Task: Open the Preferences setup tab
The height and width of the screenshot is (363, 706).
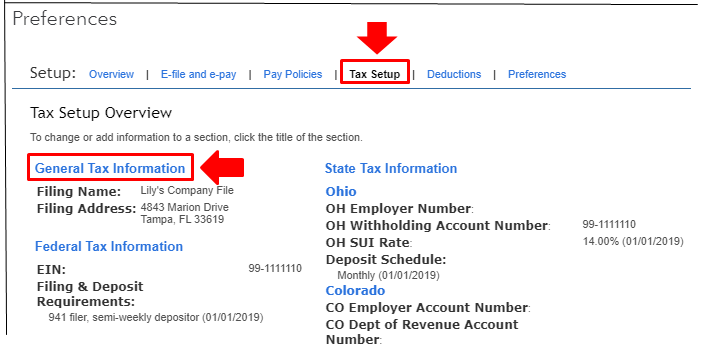Action: click(537, 74)
